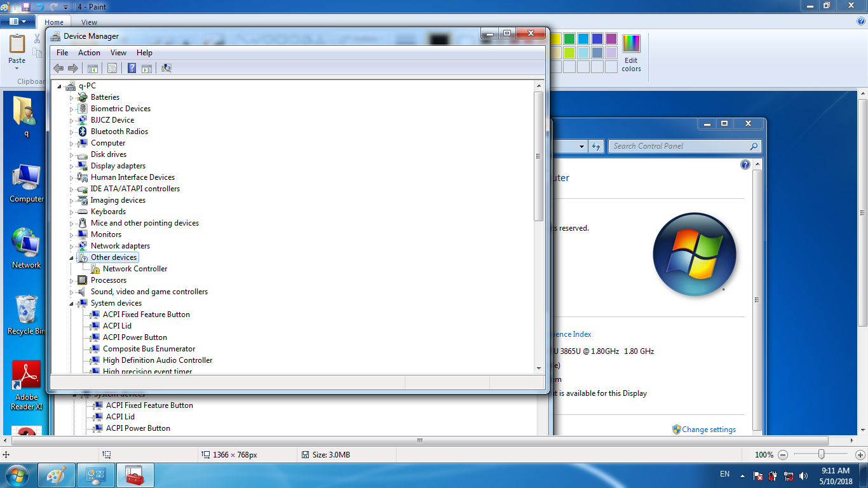Pick the green color swatch
Viewport: 868px width, 488px height.
(x=569, y=39)
